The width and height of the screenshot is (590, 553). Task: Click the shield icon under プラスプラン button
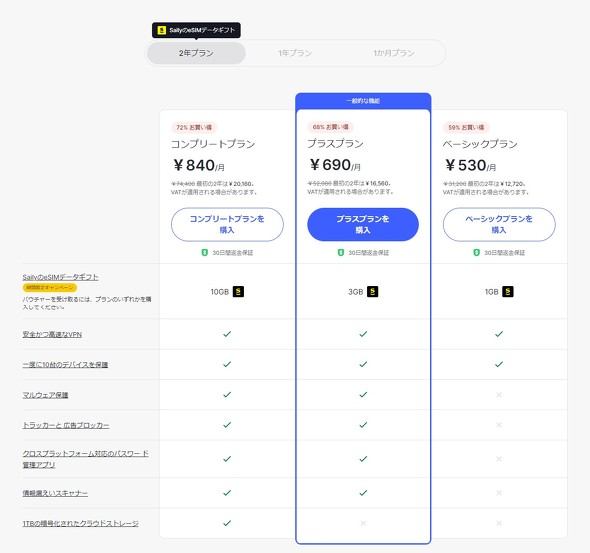(x=341, y=252)
